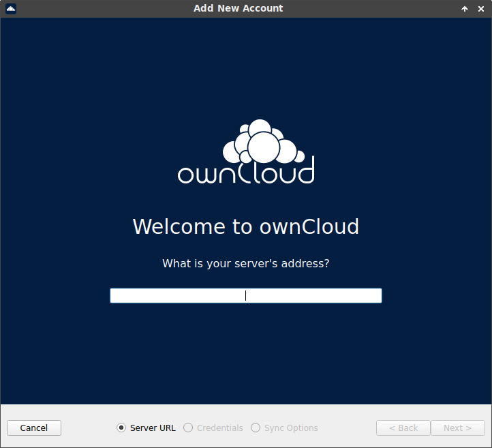Screen dimensions: 492x448
Task: Select the Sync Options radio step
Action: (284, 428)
